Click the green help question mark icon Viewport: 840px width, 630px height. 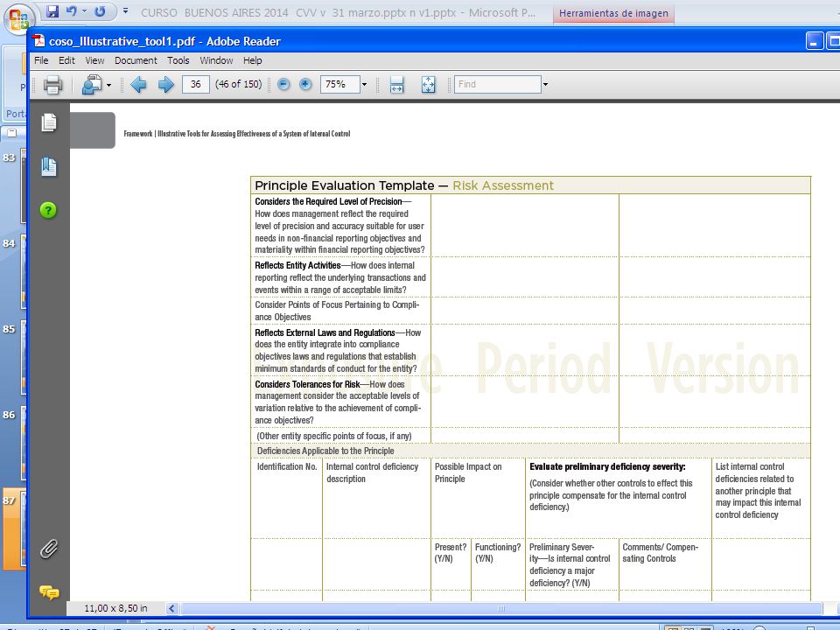(48, 210)
